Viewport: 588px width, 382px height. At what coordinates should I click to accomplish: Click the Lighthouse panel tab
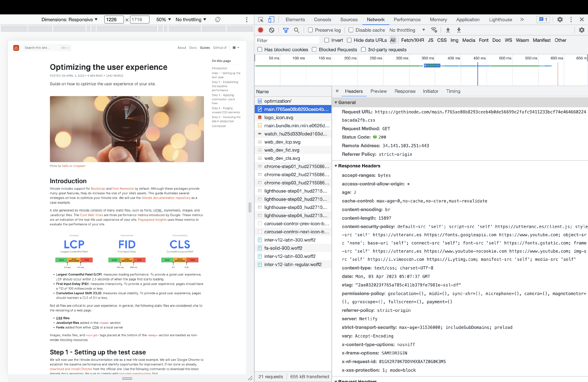coord(500,19)
